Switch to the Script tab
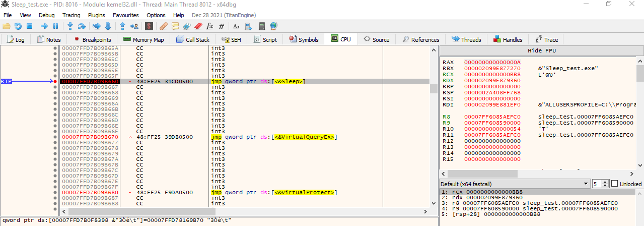Image resolution: width=644 pixels, height=226 pixels. [x=265, y=39]
